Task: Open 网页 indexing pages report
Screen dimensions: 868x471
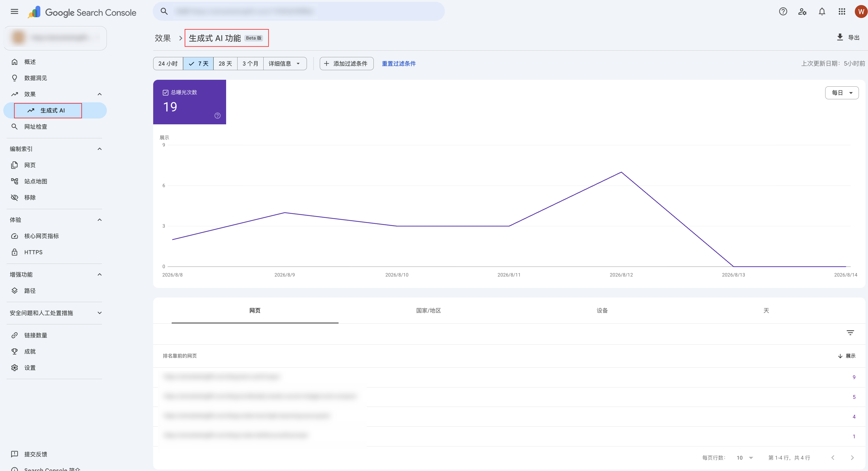Action: click(55, 165)
